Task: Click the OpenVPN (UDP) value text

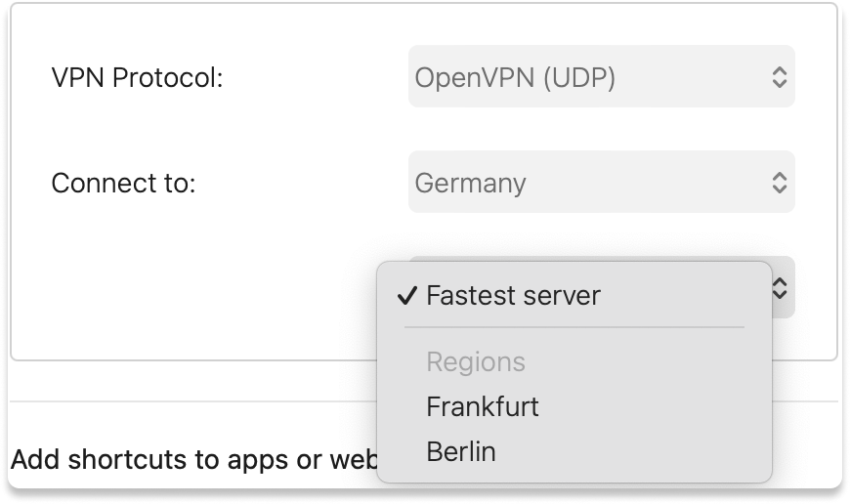Action: pos(515,77)
